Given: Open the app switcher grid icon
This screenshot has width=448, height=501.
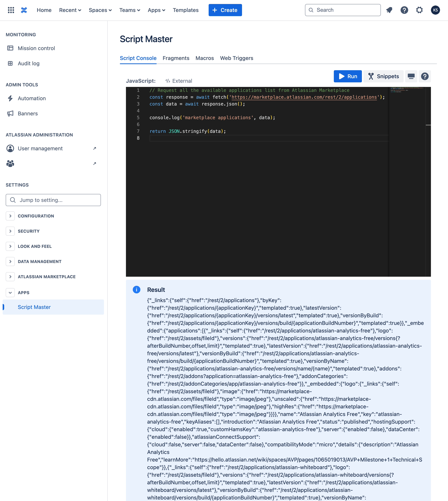Looking at the screenshot, I should pos(11,10).
